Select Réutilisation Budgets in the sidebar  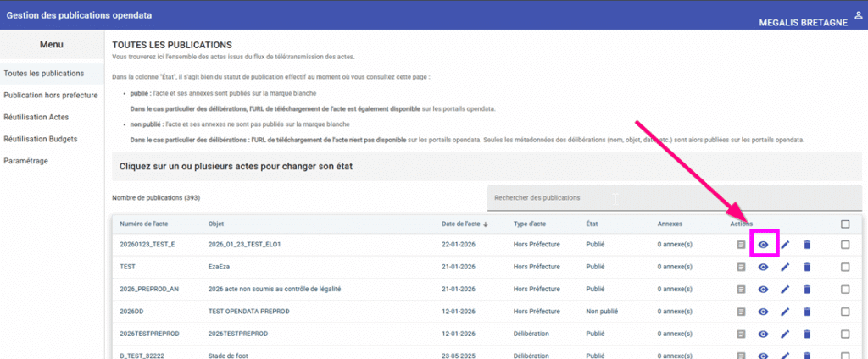(x=40, y=138)
